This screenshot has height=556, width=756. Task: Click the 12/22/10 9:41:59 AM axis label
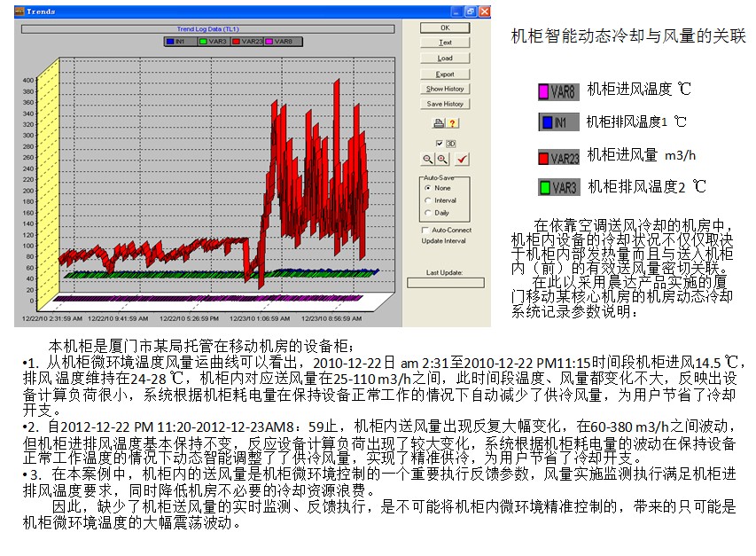[118, 318]
